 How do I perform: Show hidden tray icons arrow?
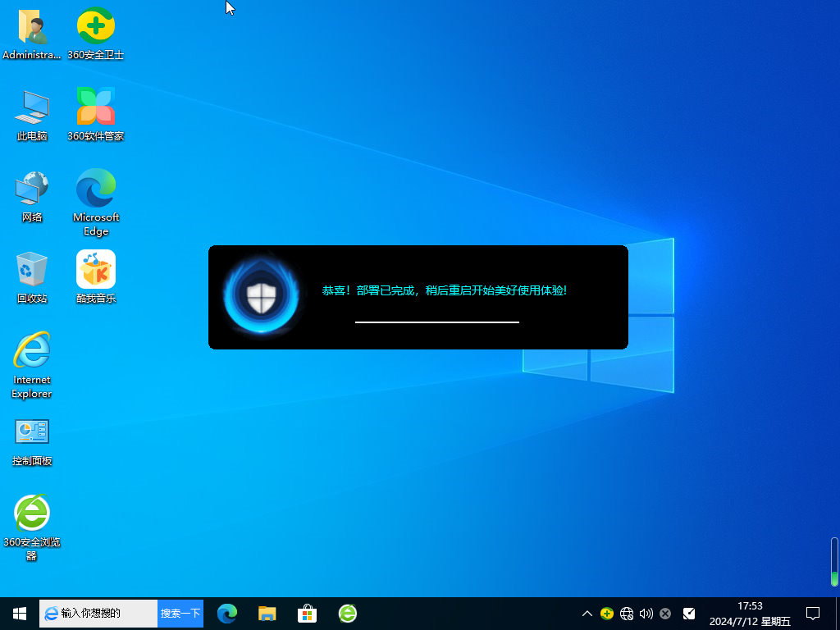coord(587,614)
